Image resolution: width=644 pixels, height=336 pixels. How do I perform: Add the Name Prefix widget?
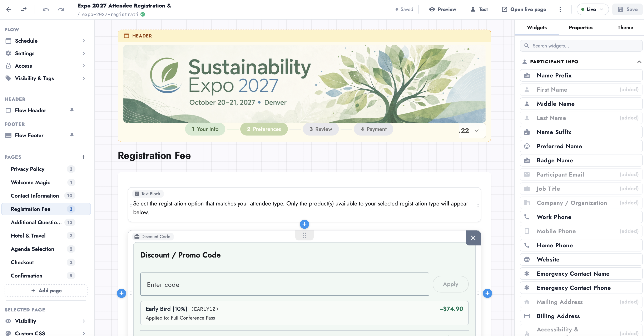tap(581, 75)
